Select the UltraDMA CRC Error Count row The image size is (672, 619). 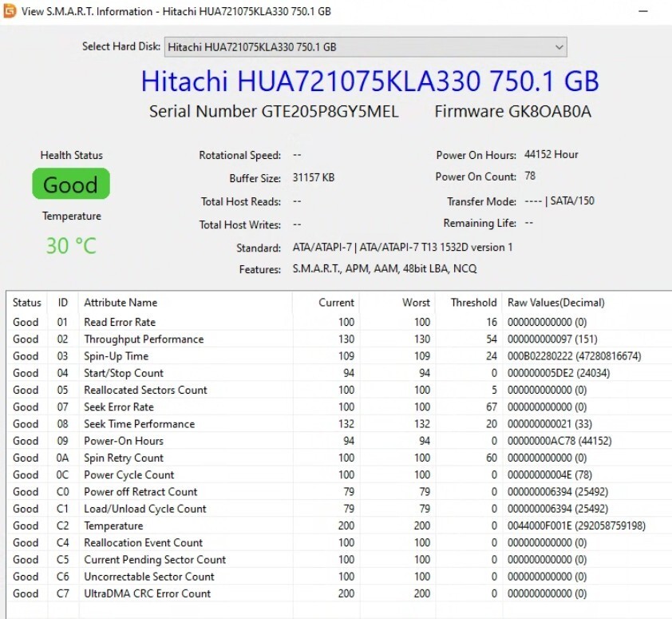[339, 593]
